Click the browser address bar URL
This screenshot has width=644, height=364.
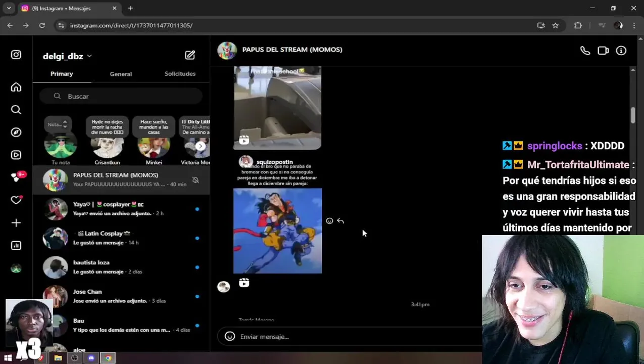point(131,25)
